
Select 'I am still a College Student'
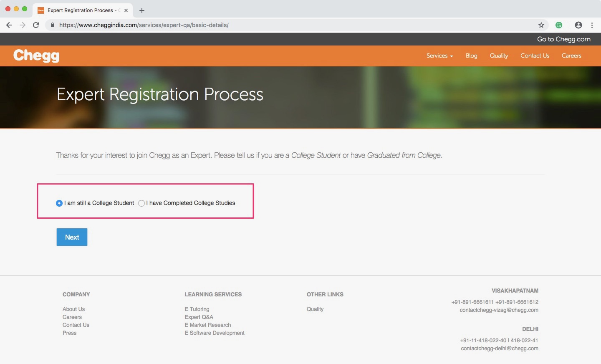59,203
